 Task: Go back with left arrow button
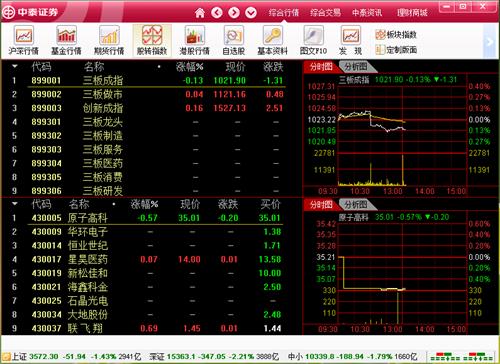(217, 13)
